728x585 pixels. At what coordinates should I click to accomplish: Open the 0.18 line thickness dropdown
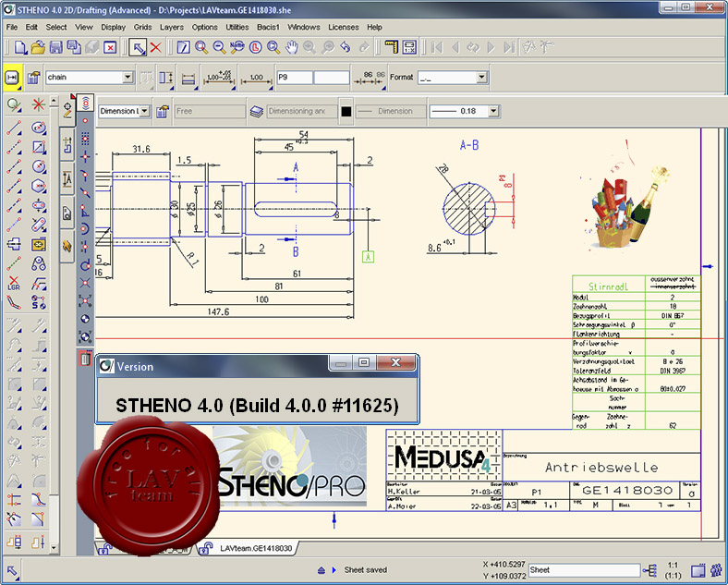pos(493,111)
